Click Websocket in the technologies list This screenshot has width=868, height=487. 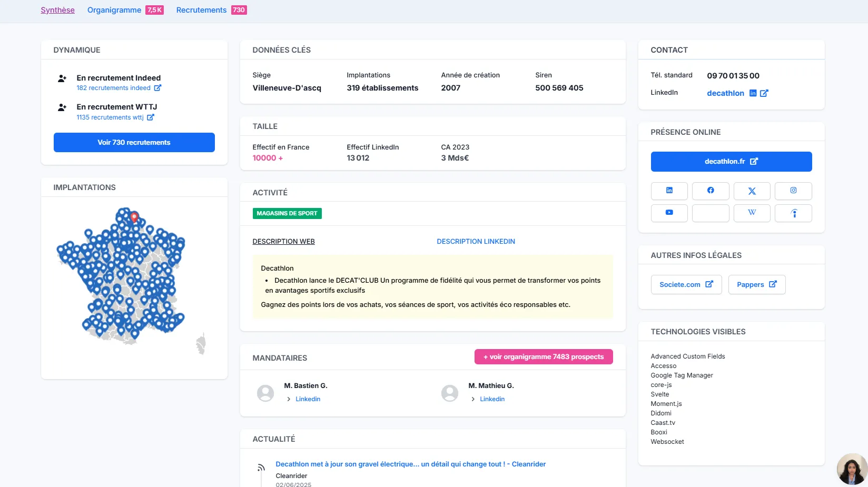tap(667, 442)
